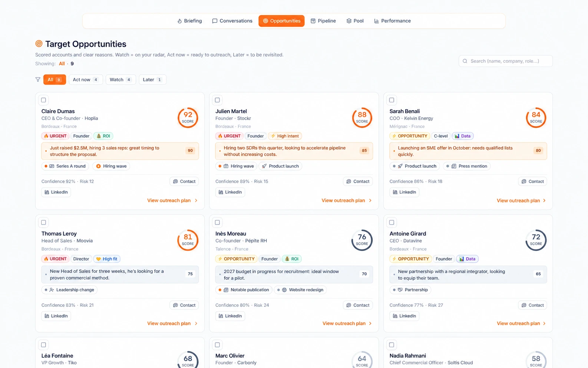Check the Nadia Rahmani card checkbox
The height and width of the screenshot is (368, 588).
(x=392, y=345)
